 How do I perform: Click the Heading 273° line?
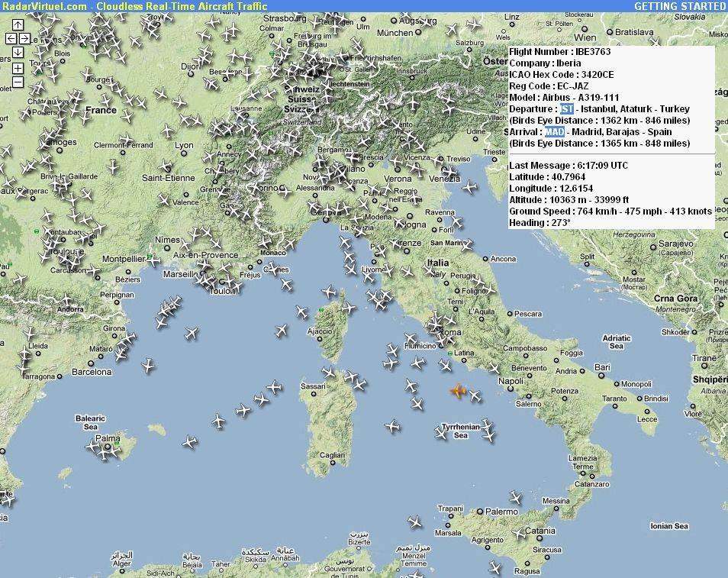click(x=540, y=222)
